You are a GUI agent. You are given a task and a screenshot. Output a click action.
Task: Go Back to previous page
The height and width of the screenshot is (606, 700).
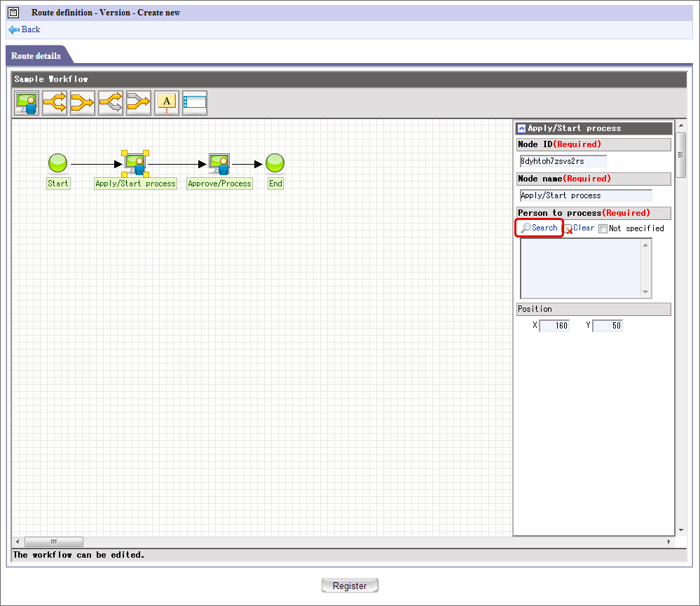31,29
